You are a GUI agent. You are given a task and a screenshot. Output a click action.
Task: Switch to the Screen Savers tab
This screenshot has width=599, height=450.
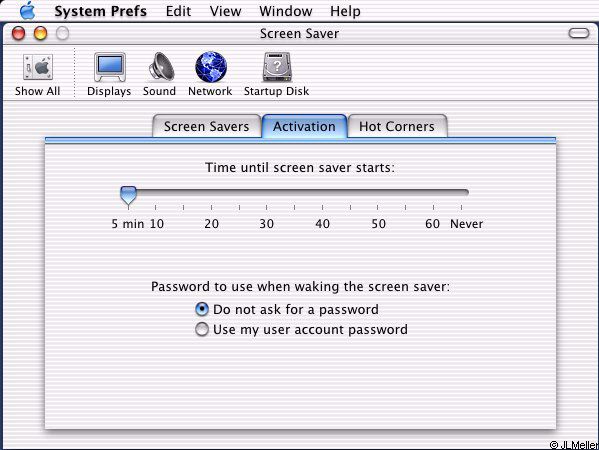tap(207, 126)
